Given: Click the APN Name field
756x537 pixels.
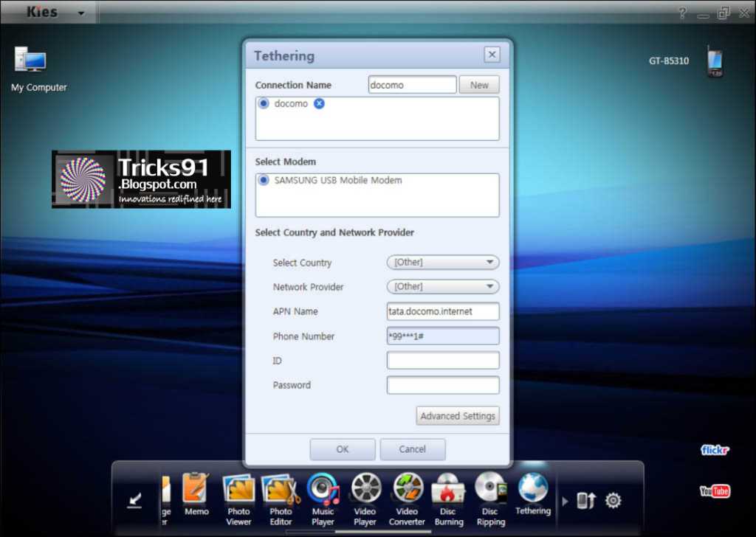Looking at the screenshot, I should [x=443, y=311].
